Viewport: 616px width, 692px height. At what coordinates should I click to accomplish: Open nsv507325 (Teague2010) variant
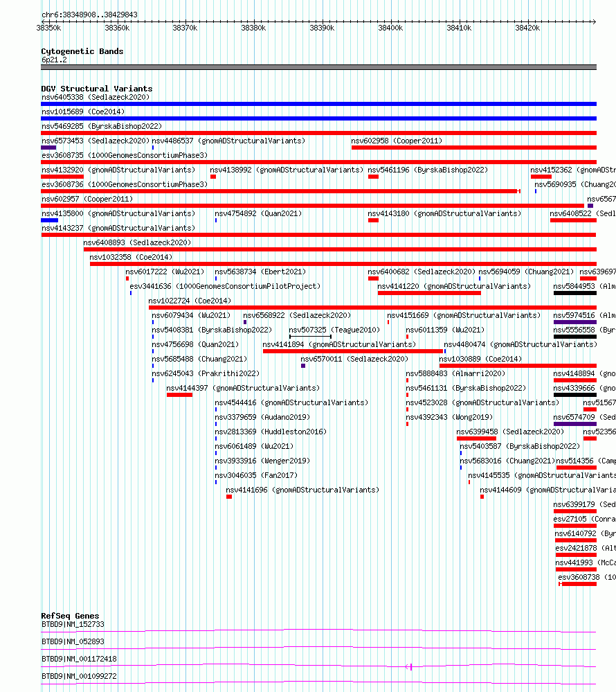point(334,330)
